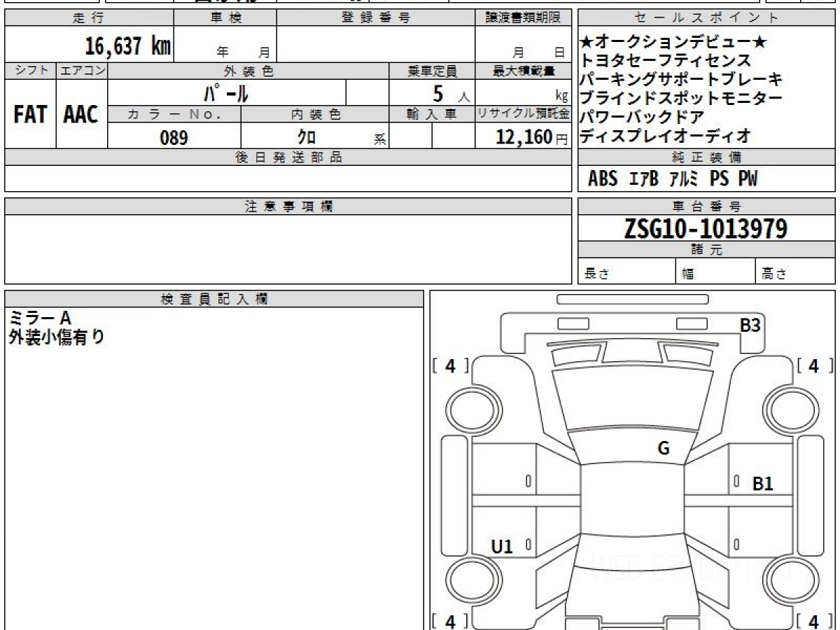Click the 検査員記入欄 header bar

pyautogui.click(x=214, y=299)
